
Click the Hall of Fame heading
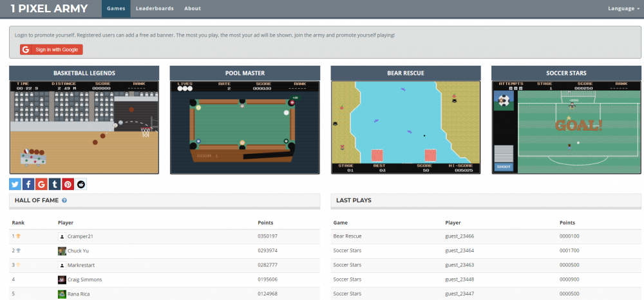[x=37, y=201]
